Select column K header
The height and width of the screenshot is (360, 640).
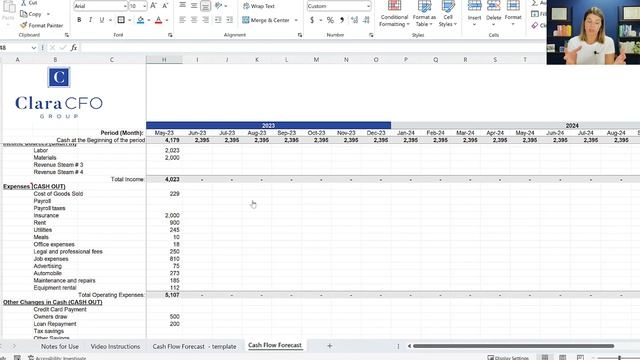[x=257, y=60]
